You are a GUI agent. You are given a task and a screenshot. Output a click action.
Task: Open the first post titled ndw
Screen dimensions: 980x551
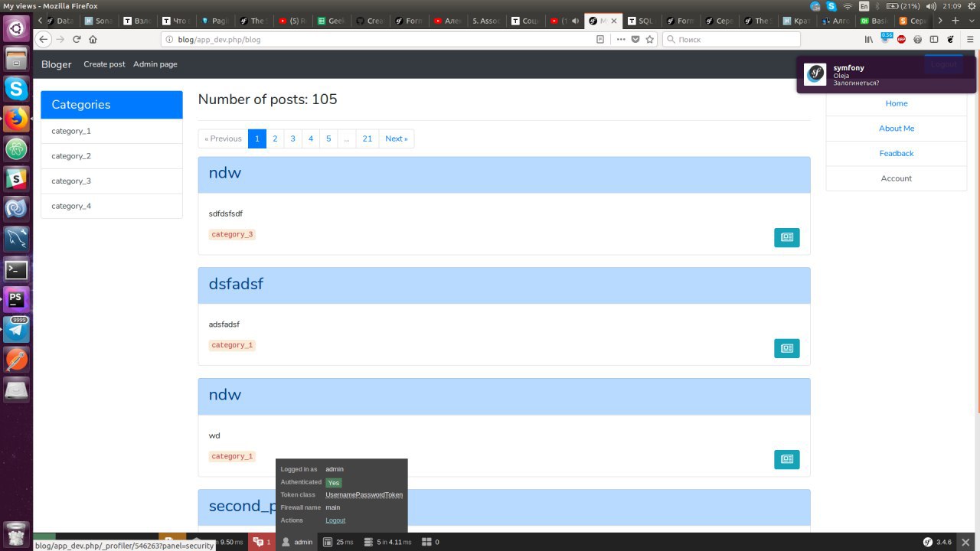225,173
